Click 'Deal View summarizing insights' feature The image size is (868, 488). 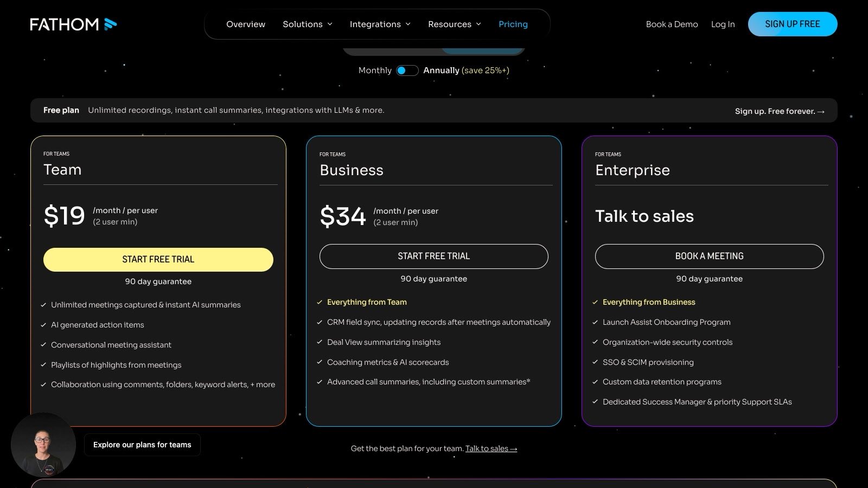[x=384, y=342]
